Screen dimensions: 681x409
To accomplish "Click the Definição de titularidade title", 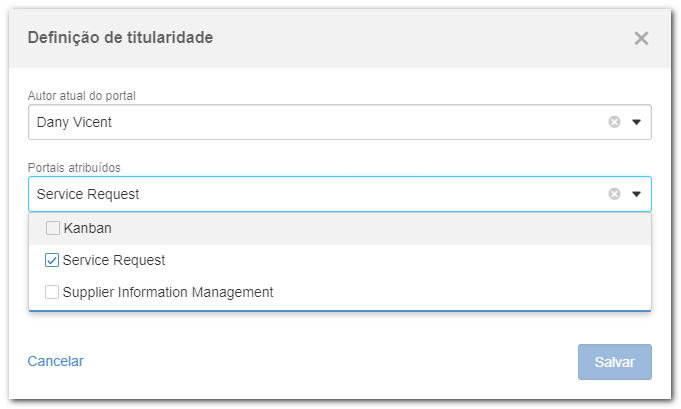I will click(120, 37).
